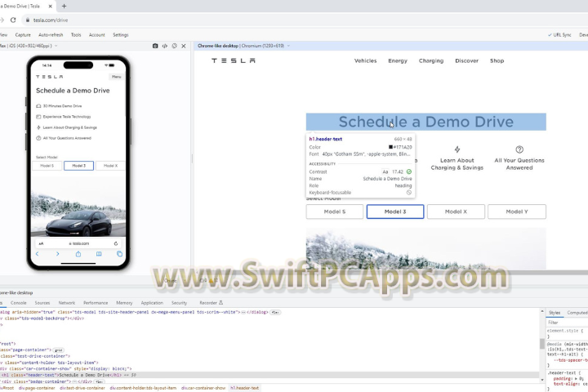Open a new tab with the plus icon
588x392 pixels.
coord(65,6)
